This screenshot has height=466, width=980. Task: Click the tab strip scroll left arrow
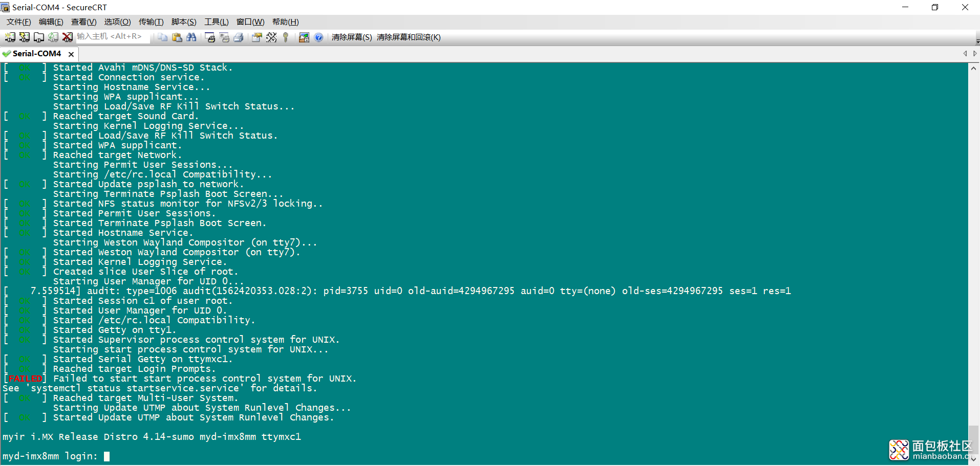point(965,54)
